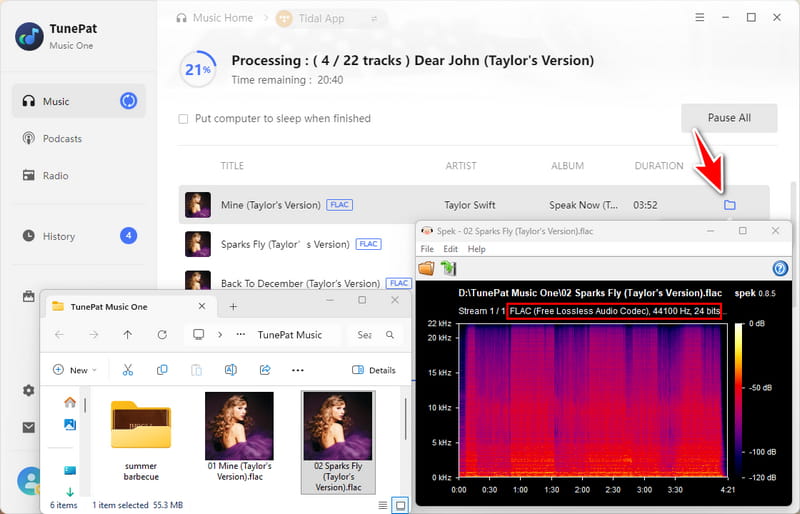Expand the Tidal App source switcher

[374, 18]
